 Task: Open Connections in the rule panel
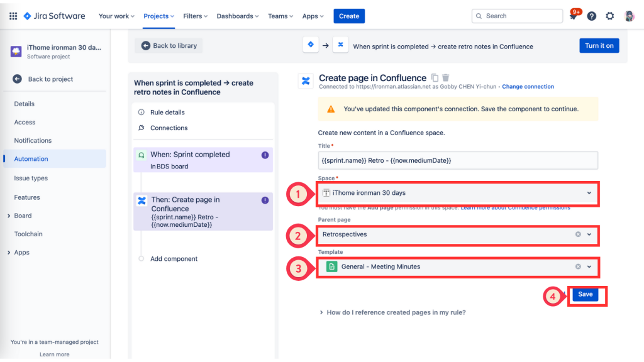169,128
